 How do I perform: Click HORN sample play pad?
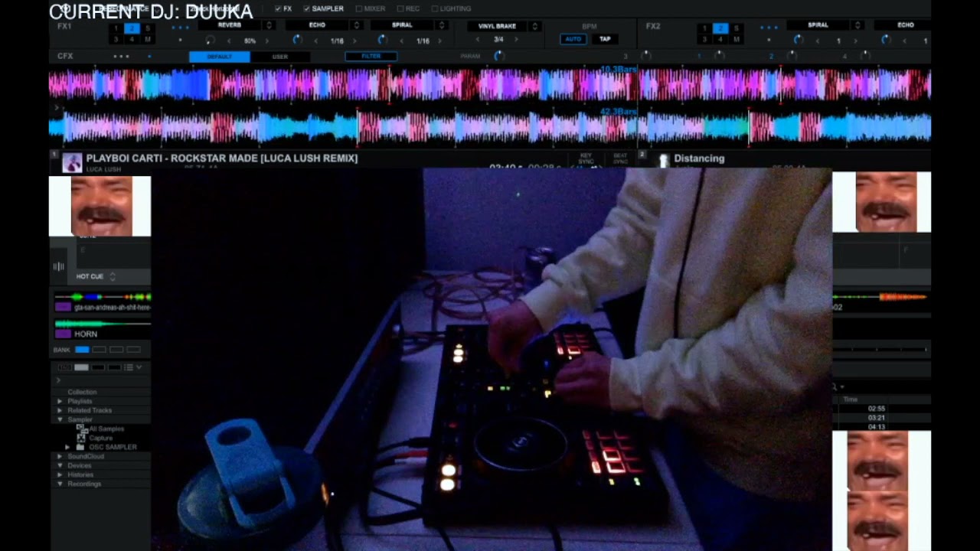63,334
